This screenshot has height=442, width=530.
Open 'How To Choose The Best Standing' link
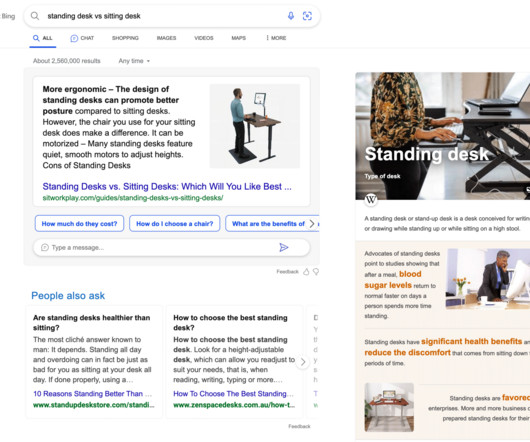[x=233, y=394]
